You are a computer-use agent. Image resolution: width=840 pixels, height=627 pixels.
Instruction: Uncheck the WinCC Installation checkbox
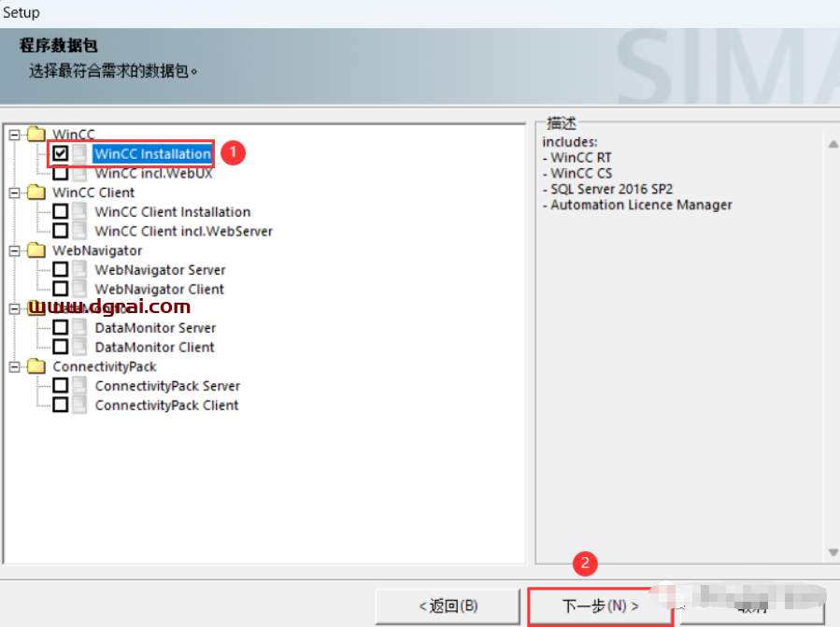(61, 153)
